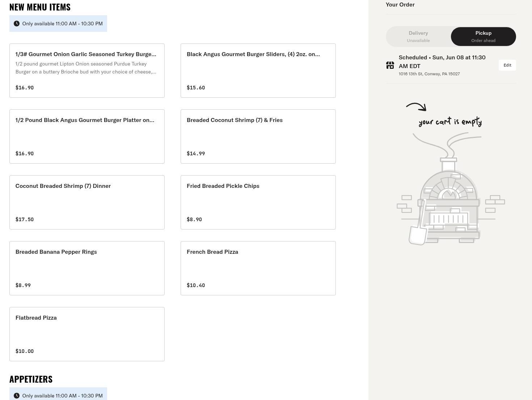The height and width of the screenshot is (400, 532).
Task: Click the $8.90 pickle chips price
Action: 194,219
